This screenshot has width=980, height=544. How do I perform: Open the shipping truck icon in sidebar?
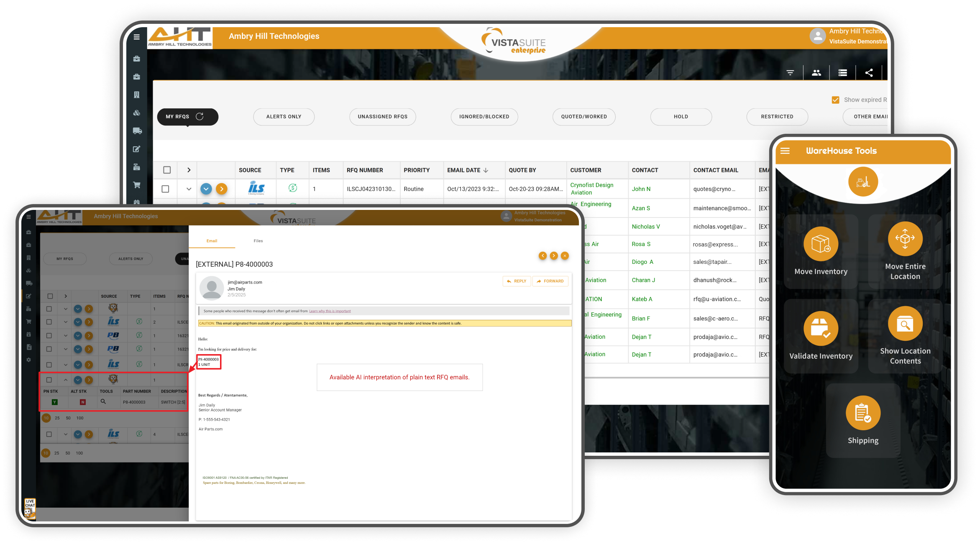coord(136,131)
